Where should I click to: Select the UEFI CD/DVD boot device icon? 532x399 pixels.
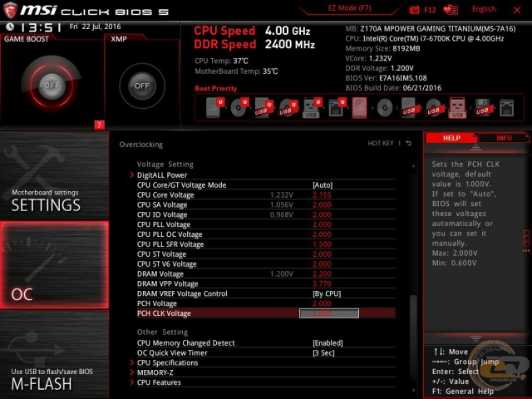click(239, 107)
